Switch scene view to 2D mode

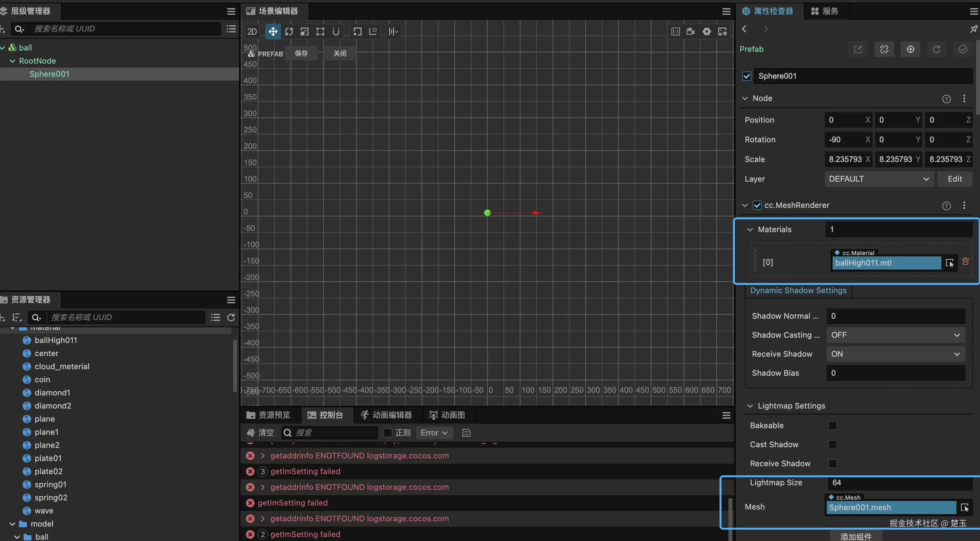[x=252, y=31]
